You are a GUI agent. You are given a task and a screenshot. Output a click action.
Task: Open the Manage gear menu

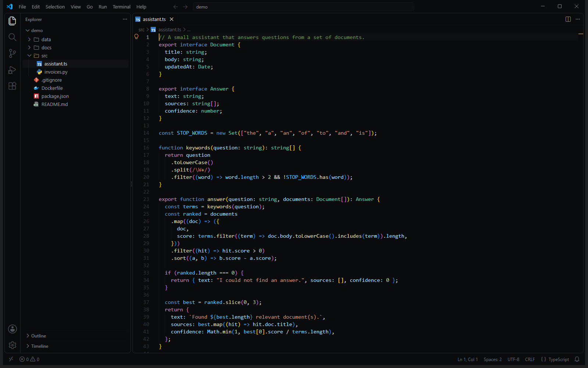(12, 345)
